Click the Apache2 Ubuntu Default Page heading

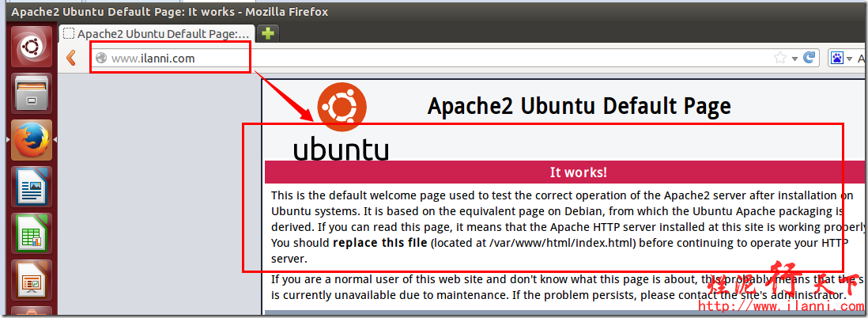click(579, 106)
